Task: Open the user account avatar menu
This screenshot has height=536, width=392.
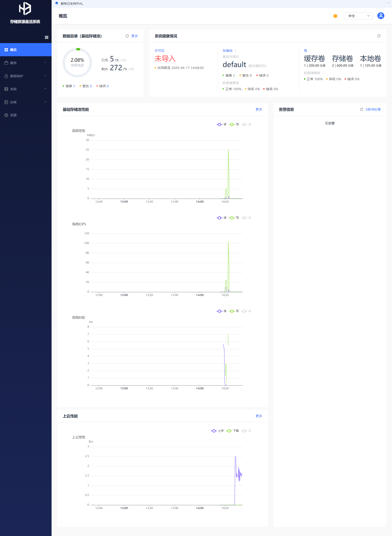Action: tap(381, 16)
